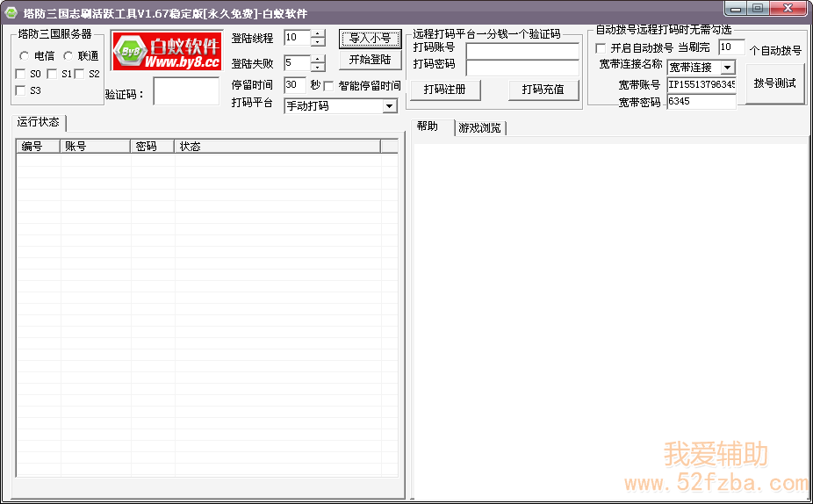Click the 拨号测试 button

tap(774, 83)
